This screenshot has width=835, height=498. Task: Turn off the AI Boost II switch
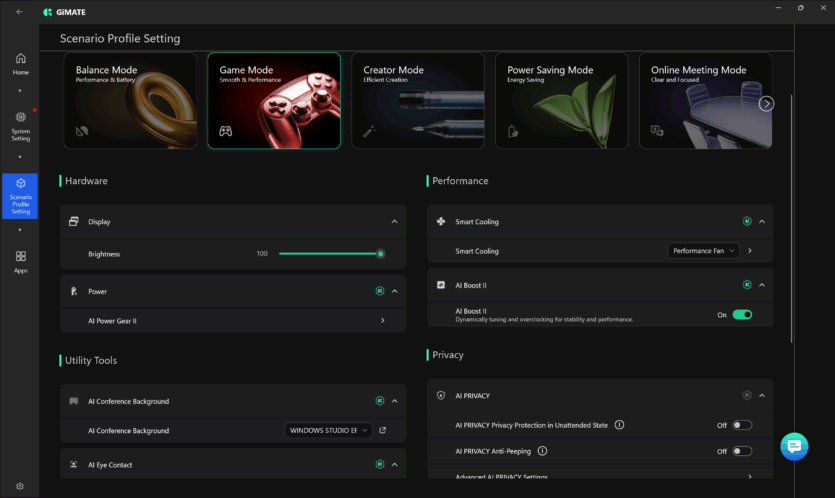(741, 314)
